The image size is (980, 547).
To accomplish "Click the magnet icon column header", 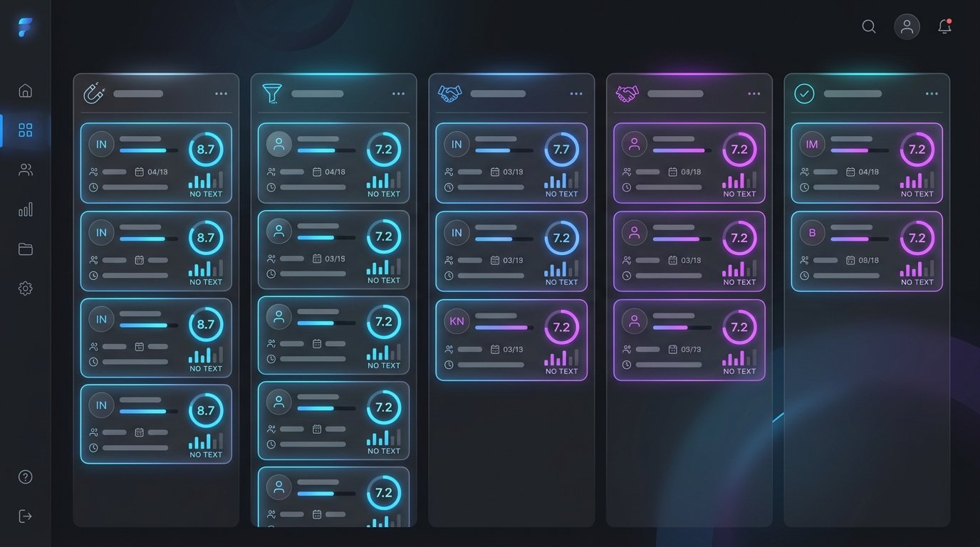I will (x=94, y=93).
